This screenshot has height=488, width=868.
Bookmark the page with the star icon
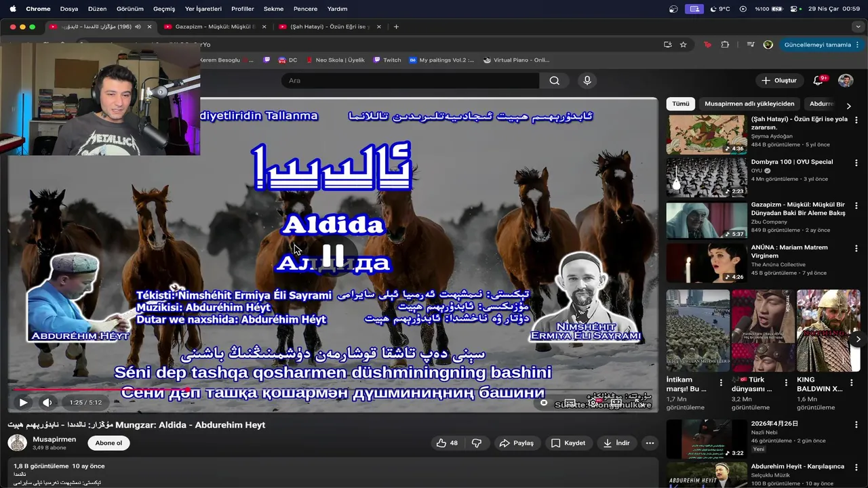(684, 45)
